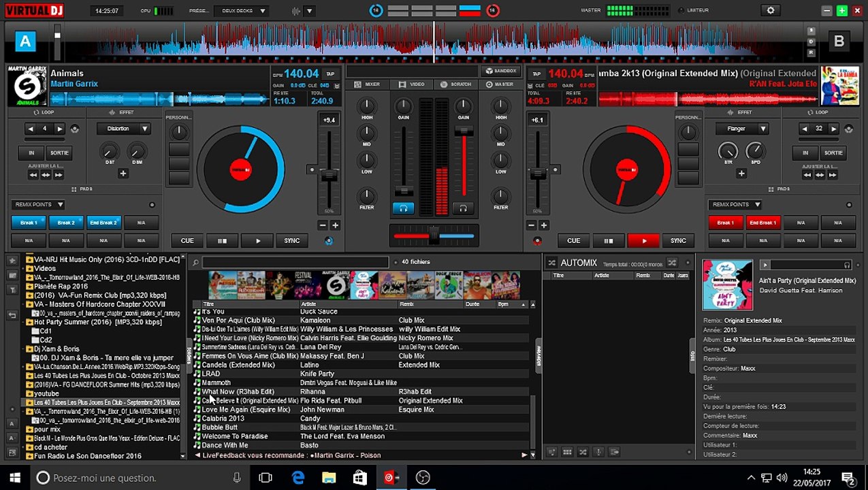Image resolution: width=868 pixels, height=490 pixels.
Task: Click deck B move loop back arrow
Action: click(x=807, y=175)
